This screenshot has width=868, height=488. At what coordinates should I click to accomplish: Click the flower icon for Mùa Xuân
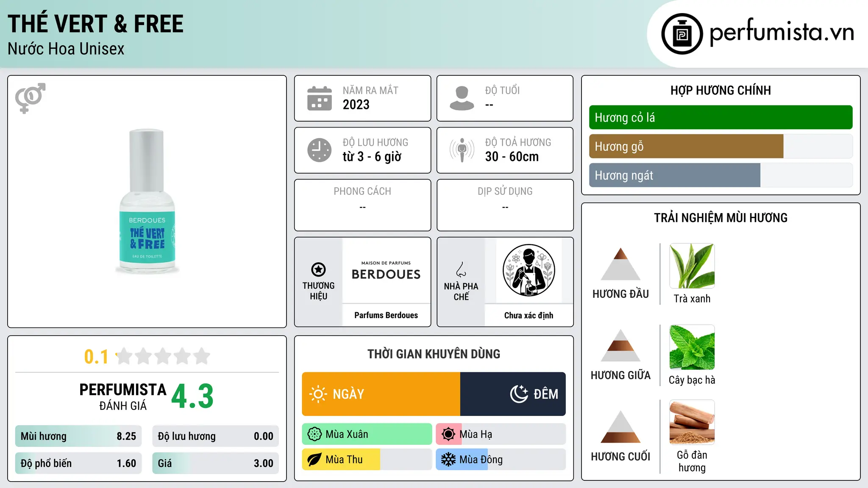point(314,434)
